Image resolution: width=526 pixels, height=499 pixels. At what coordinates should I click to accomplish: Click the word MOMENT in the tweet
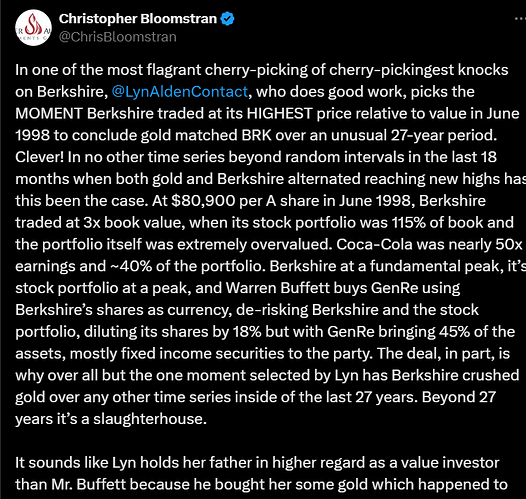(x=49, y=113)
